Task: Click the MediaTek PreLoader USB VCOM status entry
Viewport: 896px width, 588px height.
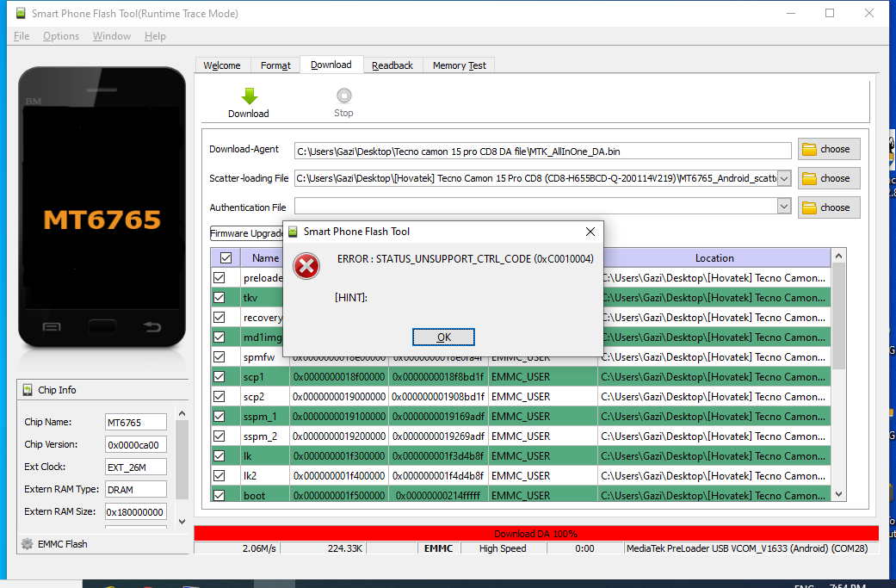Action: pyautogui.click(x=747, y=548)
